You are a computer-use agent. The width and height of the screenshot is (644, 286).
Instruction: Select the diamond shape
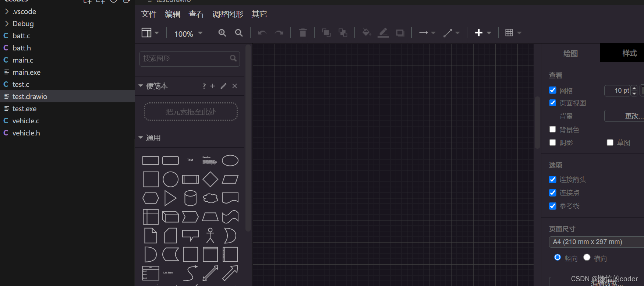point(210,179)
